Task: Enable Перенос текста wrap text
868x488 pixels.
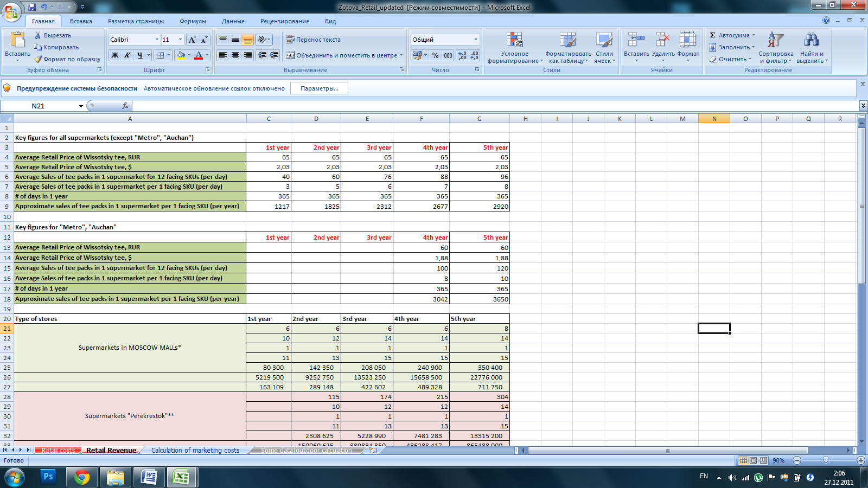Action: coord(313,40)
